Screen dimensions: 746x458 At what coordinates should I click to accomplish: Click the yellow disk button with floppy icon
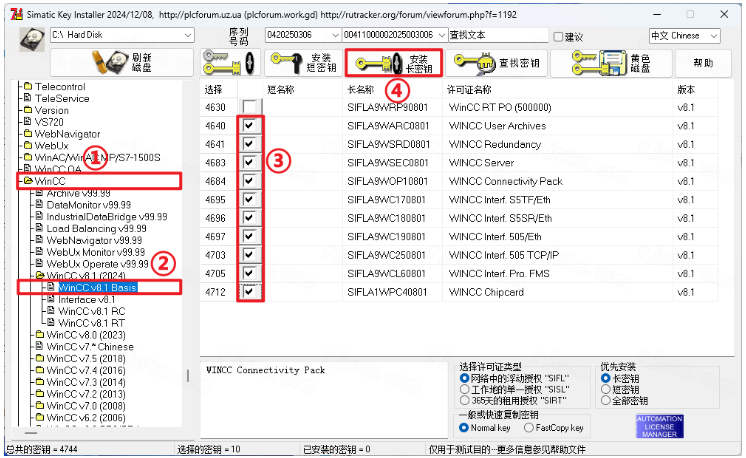[611, 62]
